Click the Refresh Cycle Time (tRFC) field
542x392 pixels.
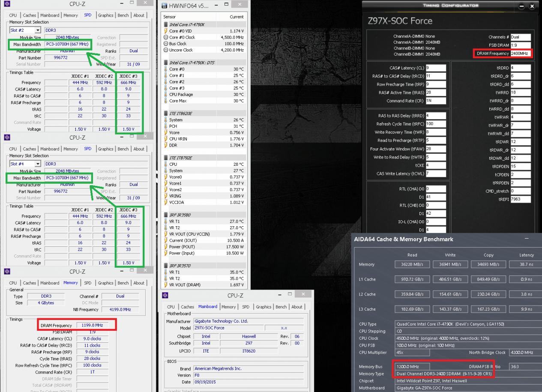[x=436, y=124]
